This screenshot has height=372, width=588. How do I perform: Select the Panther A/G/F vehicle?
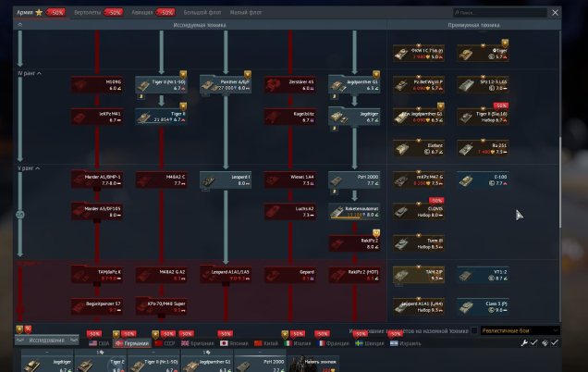224,84
